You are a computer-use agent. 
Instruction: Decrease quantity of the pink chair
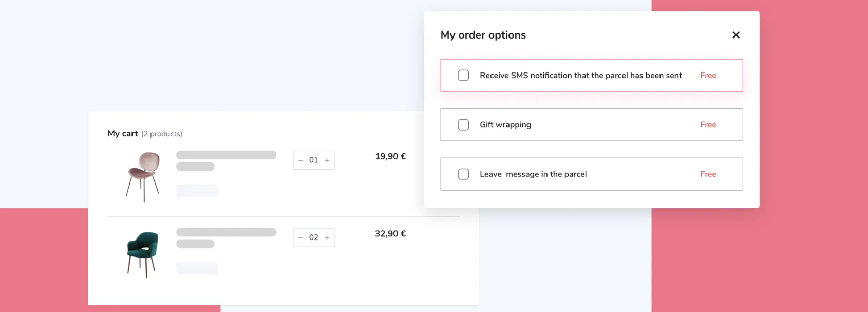pos(300,160)
